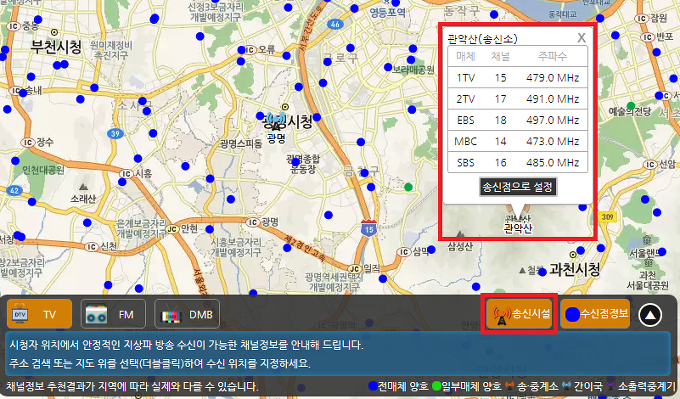
Task: Click the 과천시청 map label
Action: (575, 269)
